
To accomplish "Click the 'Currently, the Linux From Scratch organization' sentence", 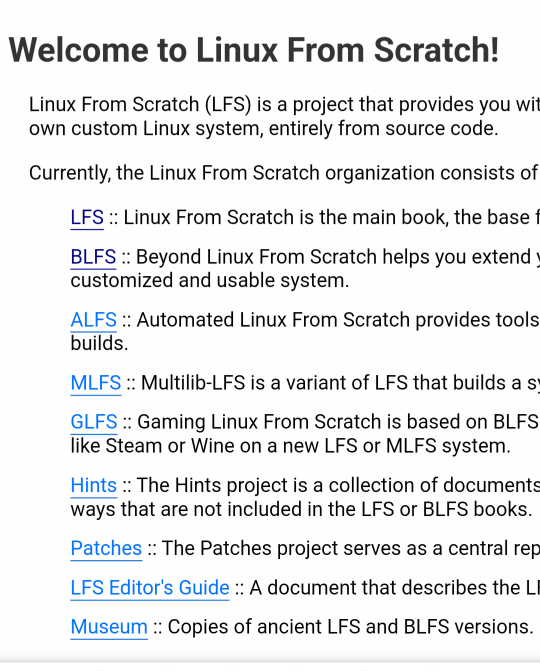I will [285, 173].
